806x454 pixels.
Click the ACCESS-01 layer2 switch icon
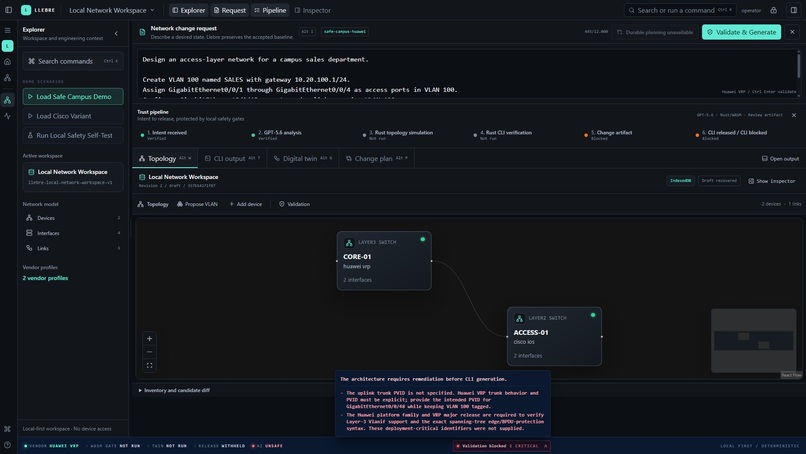pyautogui.click(x=519, y=318)
